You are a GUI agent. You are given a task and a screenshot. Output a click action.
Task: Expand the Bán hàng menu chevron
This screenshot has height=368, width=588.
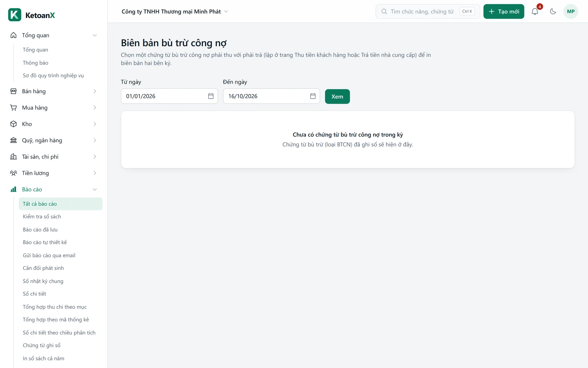click(95, 91)
